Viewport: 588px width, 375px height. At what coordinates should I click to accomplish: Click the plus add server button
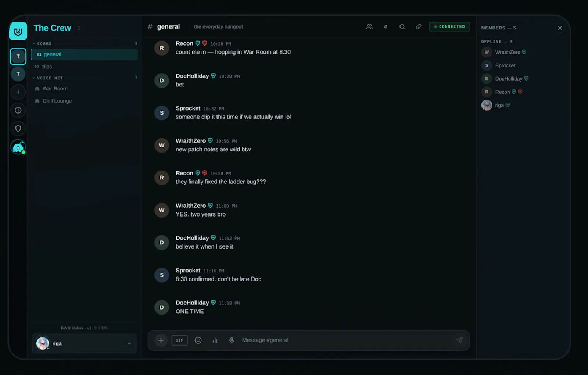pyautogui.click(x=18, y=92)
